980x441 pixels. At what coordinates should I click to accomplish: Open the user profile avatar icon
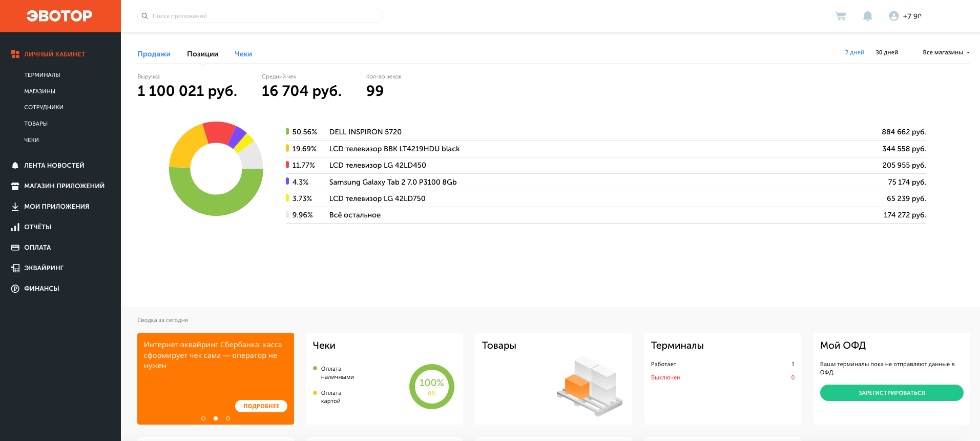click(x=894, y=16)
